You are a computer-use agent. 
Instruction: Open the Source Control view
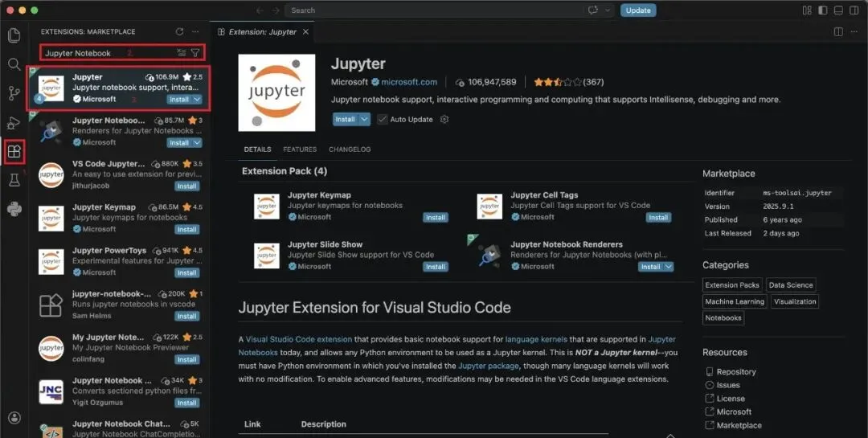pyautogui.click(x=14, y=93)
